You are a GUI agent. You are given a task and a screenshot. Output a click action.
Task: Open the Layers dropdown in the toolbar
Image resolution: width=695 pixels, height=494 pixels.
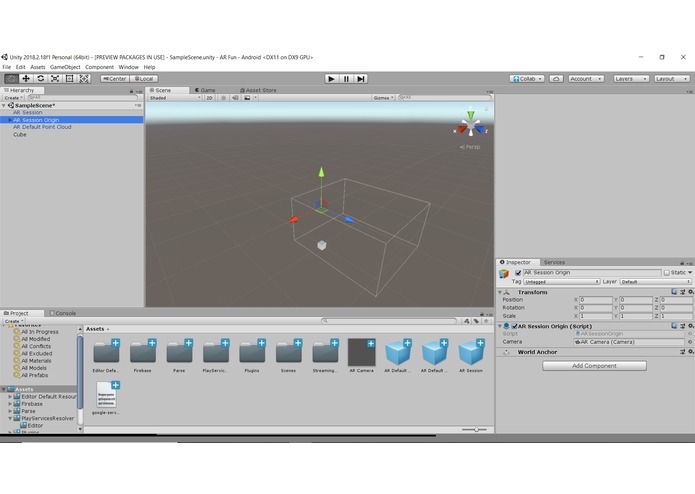[631, 79]
